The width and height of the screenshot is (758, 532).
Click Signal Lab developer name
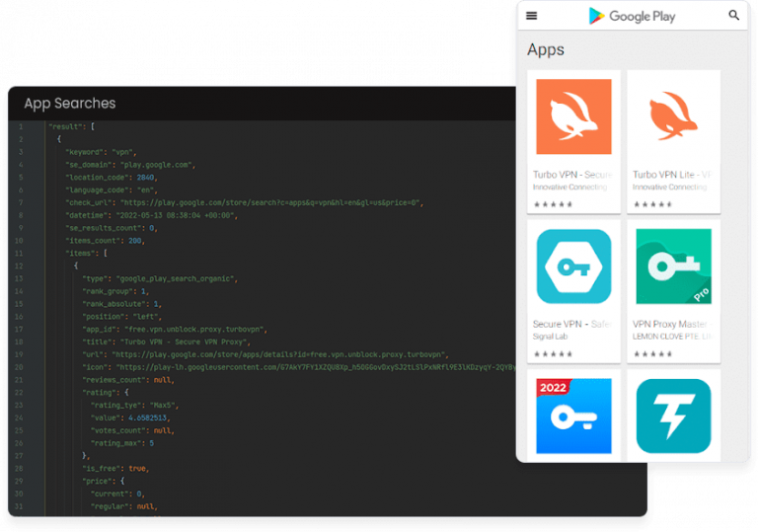click(x=550, y=337)
